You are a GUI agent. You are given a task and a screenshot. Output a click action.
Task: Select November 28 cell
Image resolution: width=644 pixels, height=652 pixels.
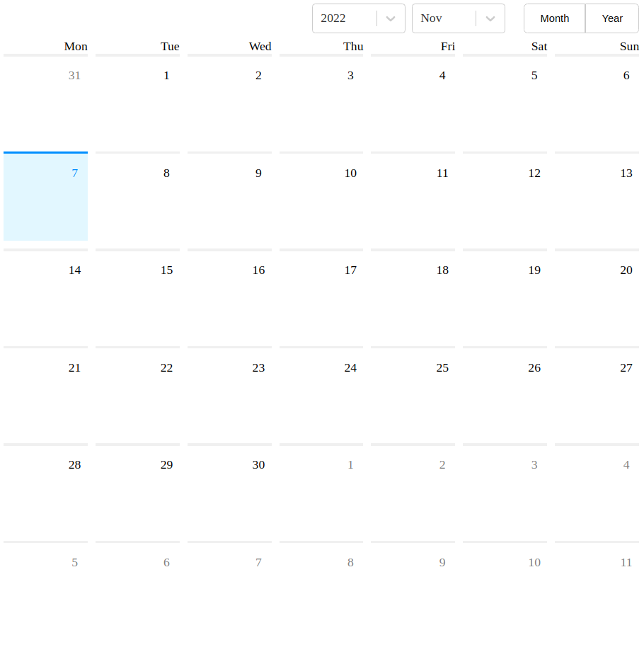click(x=45, y=488)
